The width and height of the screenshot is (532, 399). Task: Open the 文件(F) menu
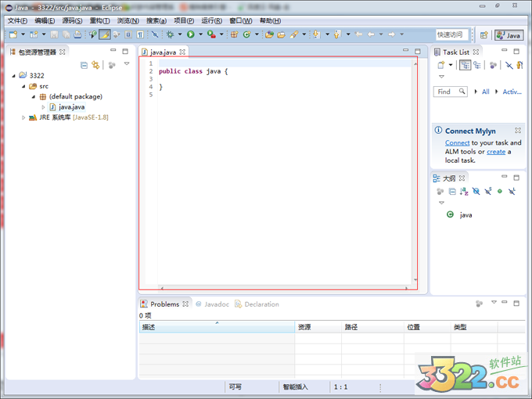click(18, 21)
